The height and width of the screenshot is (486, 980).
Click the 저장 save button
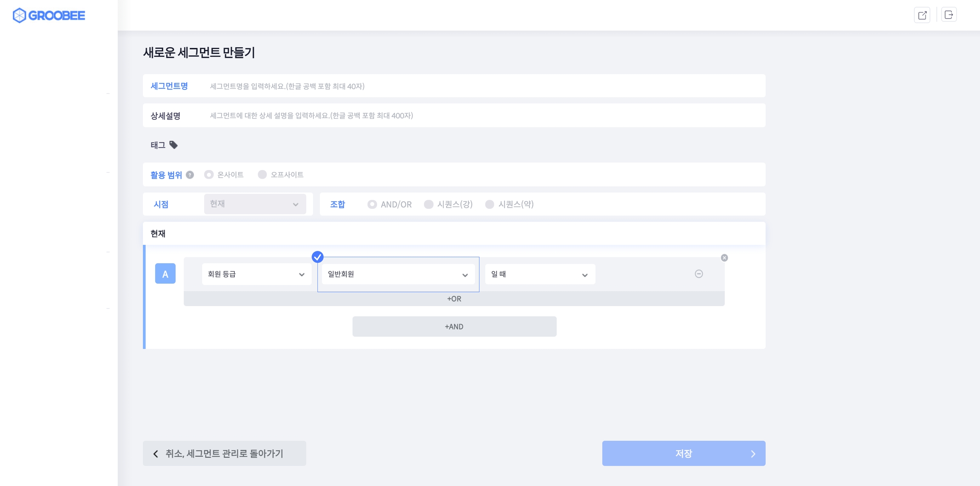click(x=684, y=453)
